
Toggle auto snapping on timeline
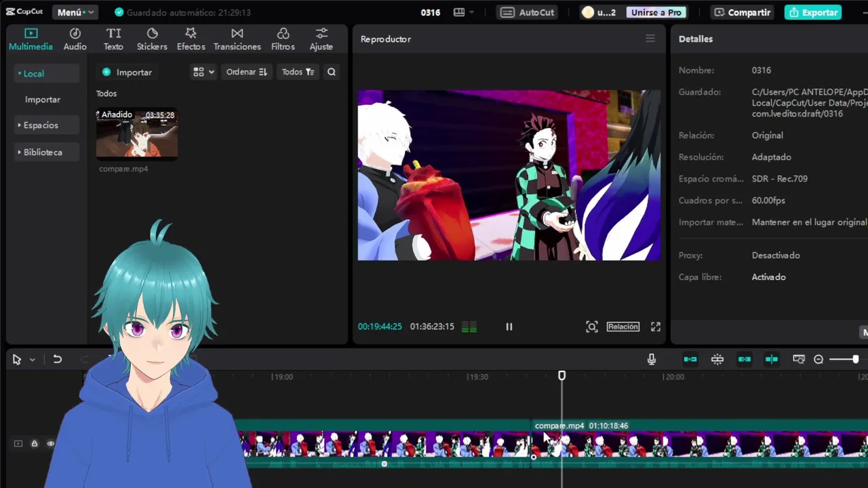coord(717,359)
